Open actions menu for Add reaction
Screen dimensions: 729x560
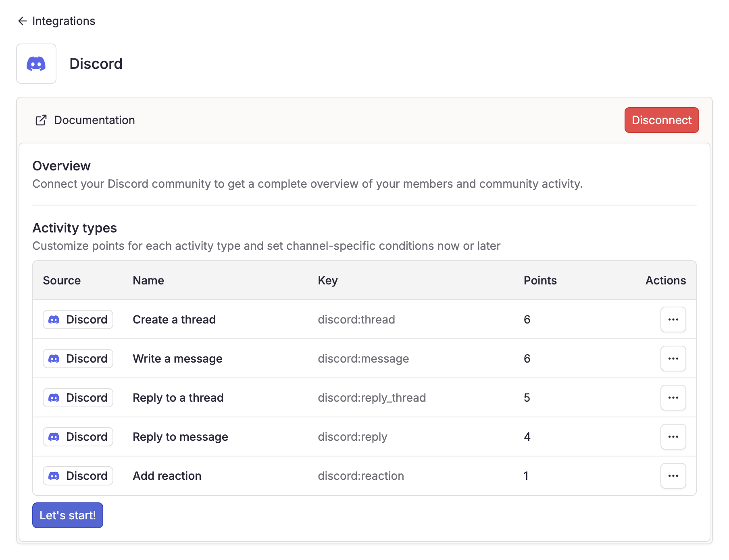[673, 476]
